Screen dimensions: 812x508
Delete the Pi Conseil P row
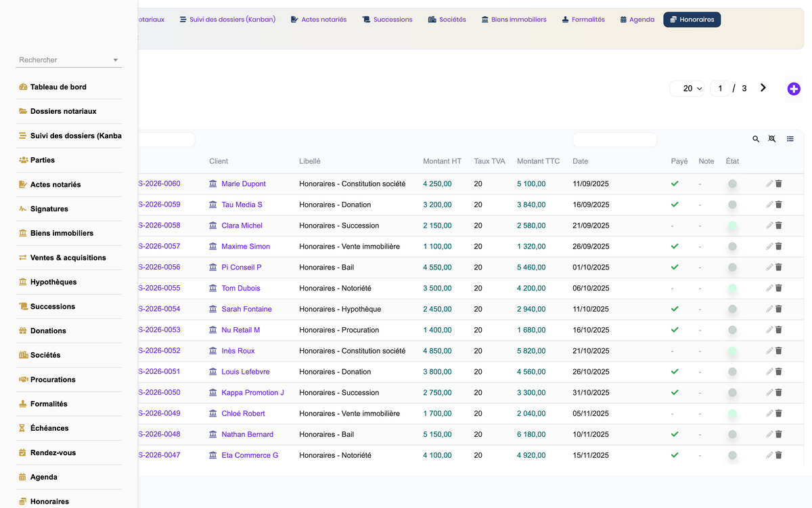click(778, 268)
